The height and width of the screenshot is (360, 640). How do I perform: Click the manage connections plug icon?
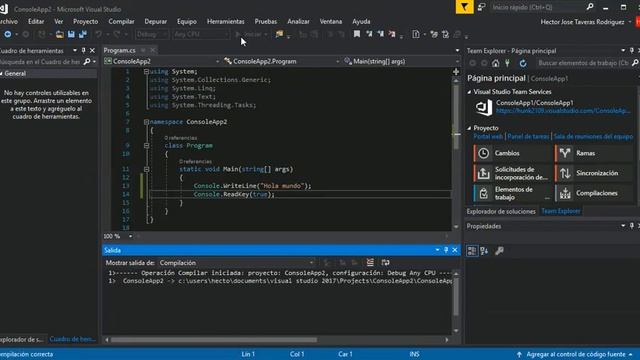507,63
